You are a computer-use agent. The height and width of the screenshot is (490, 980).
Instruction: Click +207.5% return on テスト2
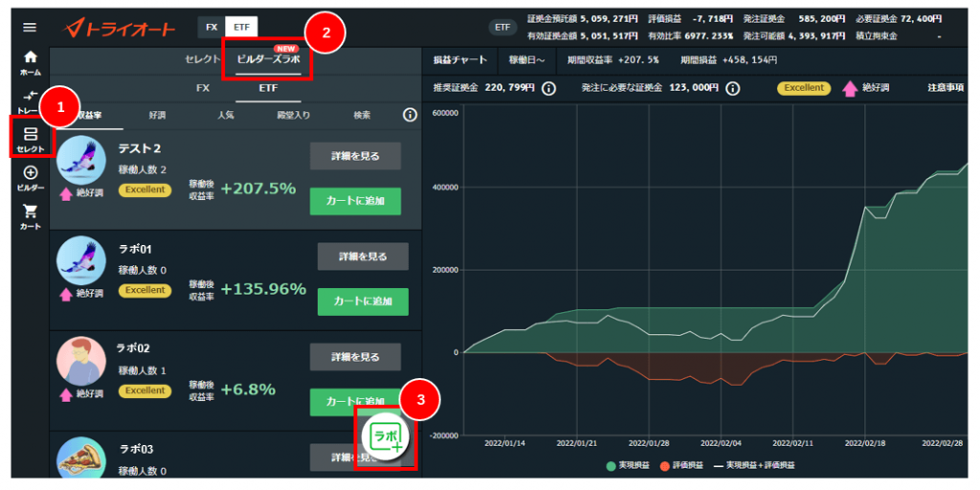click(x=258, y=189)
